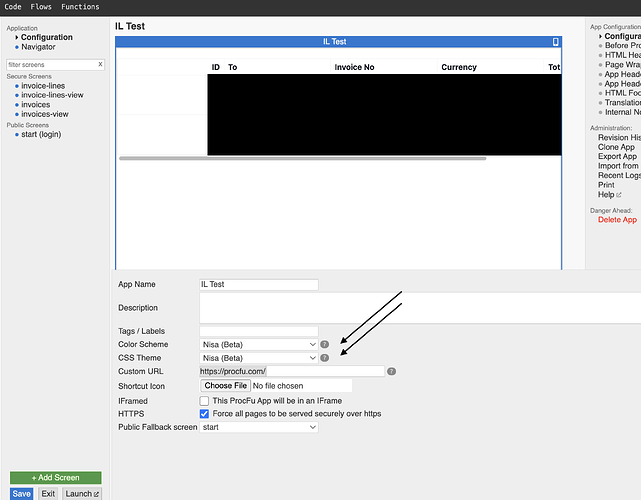Open the invoice-lines-view screen

[52, 95]
